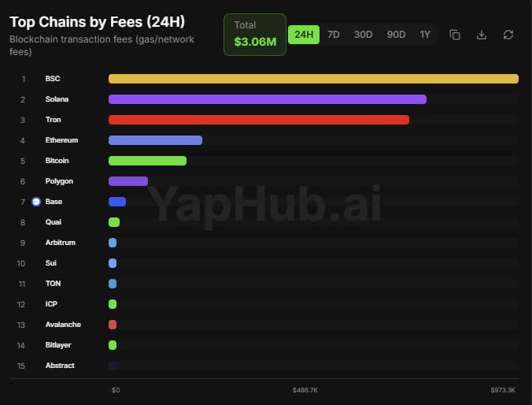Click the red Tron fee bar
The width and height of the screenshot is (532, 405).
(259, 120)
